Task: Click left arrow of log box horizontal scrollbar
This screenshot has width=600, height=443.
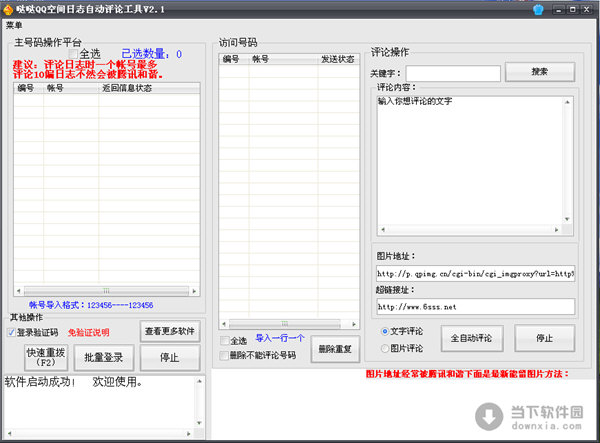Action: point(9,433)
